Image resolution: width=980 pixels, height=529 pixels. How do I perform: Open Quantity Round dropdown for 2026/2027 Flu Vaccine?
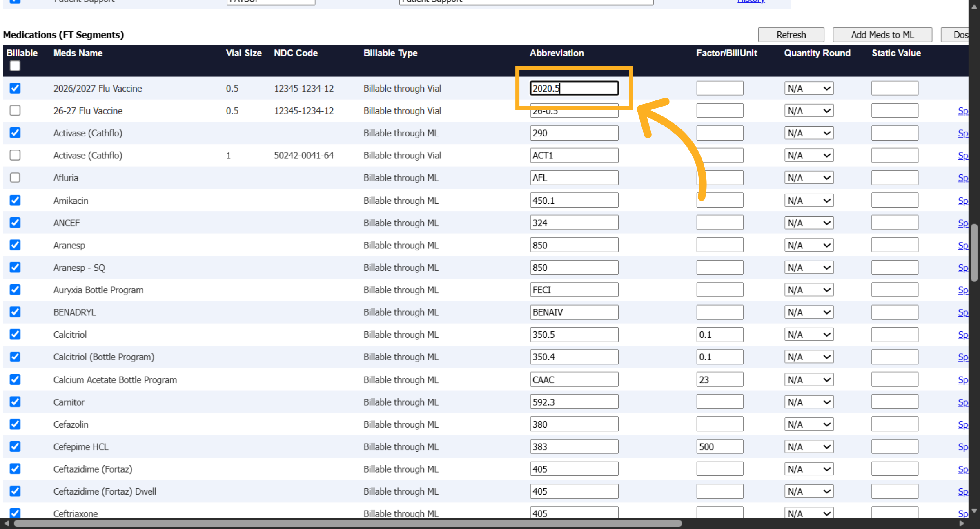tap(809, 88)
